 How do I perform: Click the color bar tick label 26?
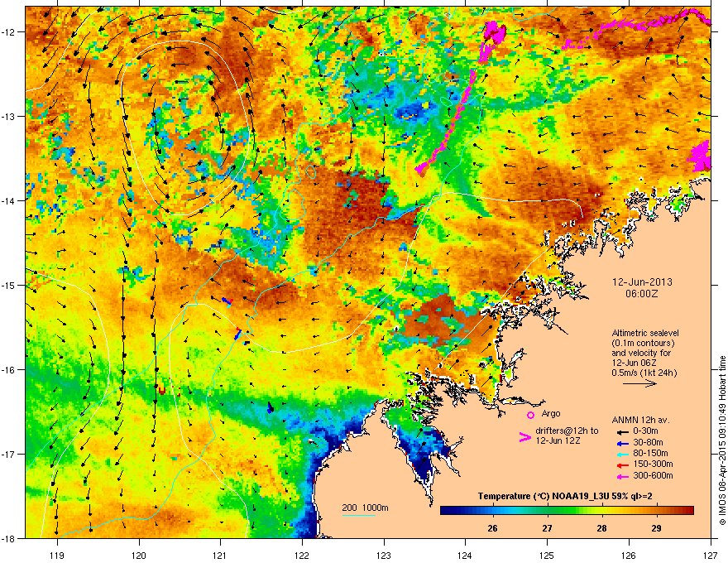point(492,528)
